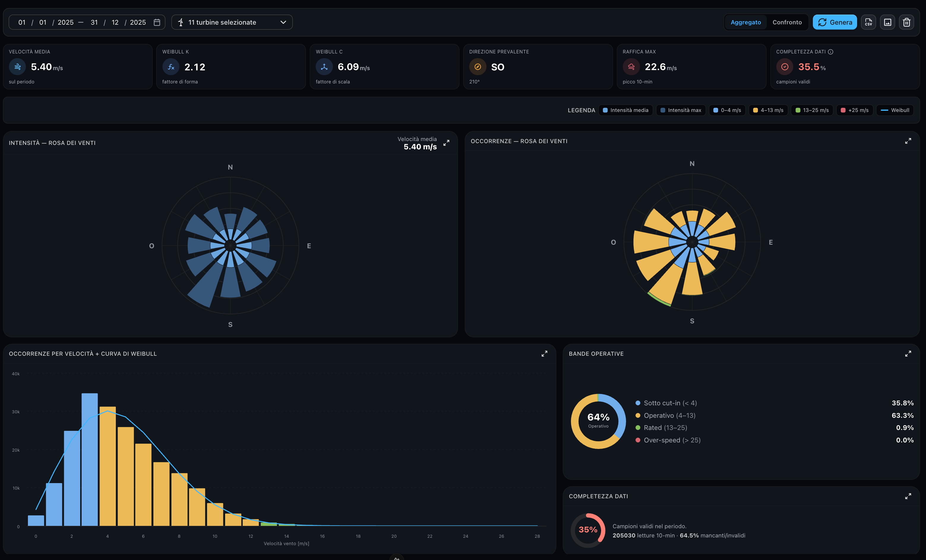Expand Occorrenze rosa dei venti fullscreen
The image size is (926, 560).
pyautogui.click(x=908, y=141)
